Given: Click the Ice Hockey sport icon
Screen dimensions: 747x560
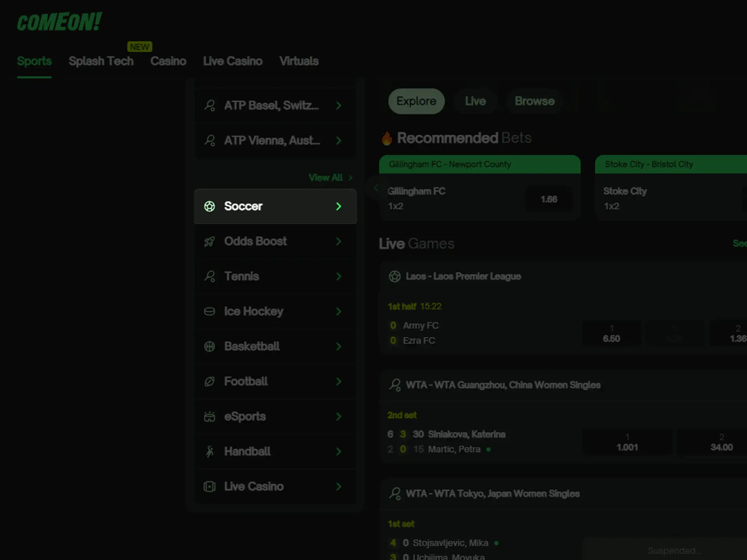Looking at the screenshot, I should [x=209, y=311].
